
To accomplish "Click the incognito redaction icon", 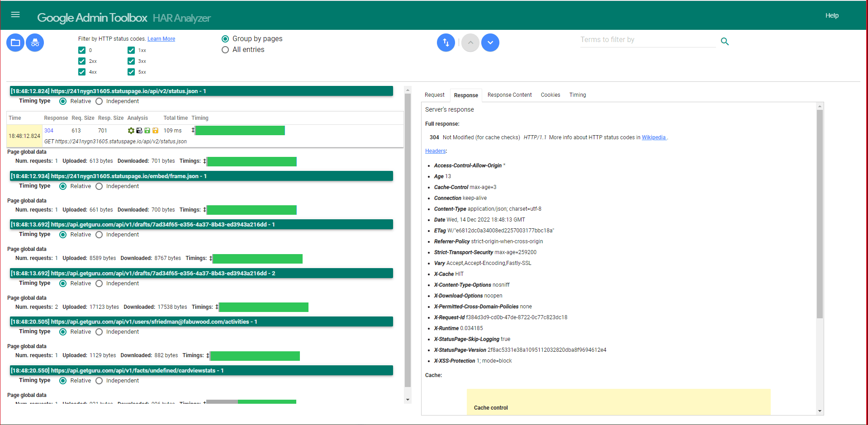I will point(35,42).
